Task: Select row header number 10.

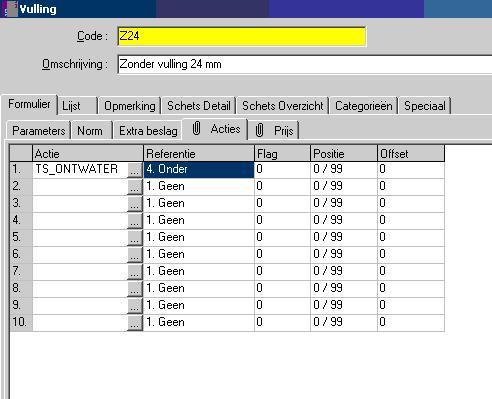Action: [21, 323]
